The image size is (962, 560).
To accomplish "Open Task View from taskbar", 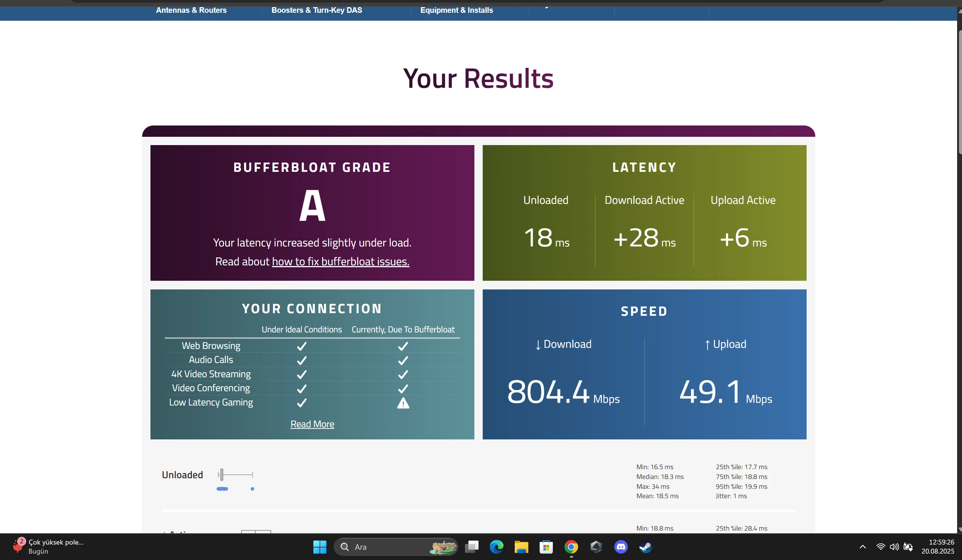I will click(x=472, y=547).
